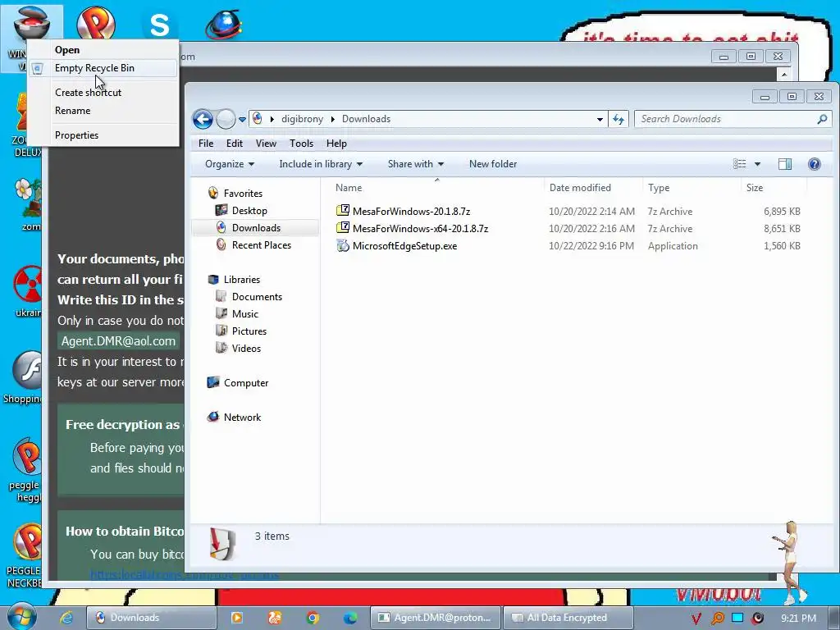Open Explorer help question mark
This screenshot has width=840, height=630.
815,164
